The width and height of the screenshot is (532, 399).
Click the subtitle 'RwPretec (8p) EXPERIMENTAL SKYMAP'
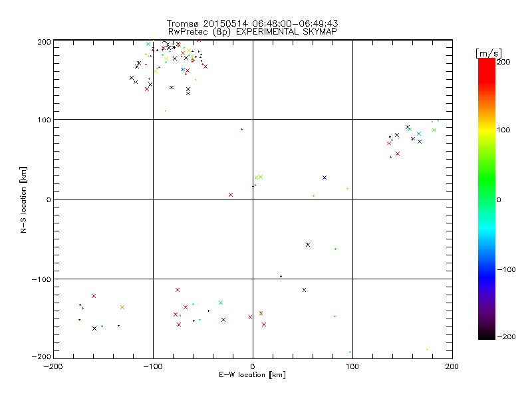(253, 32)
